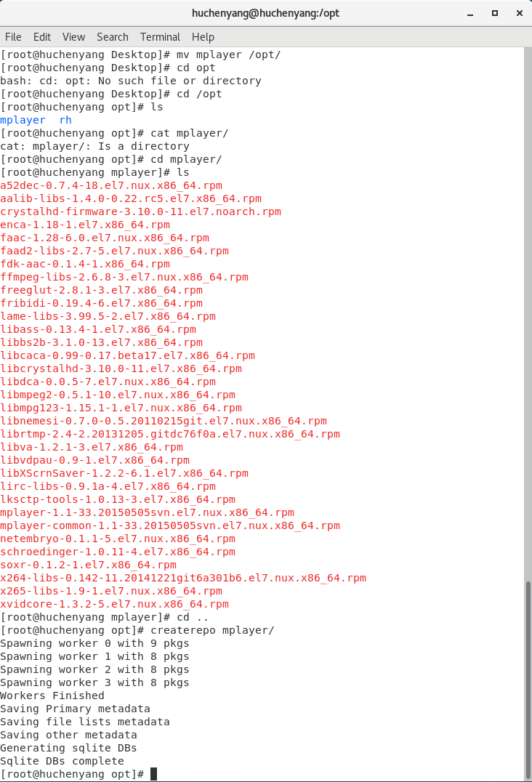Click the mplayer-1.1-33 rpm filename
This screenshot has width=532, height=782.
pos(147,512)
